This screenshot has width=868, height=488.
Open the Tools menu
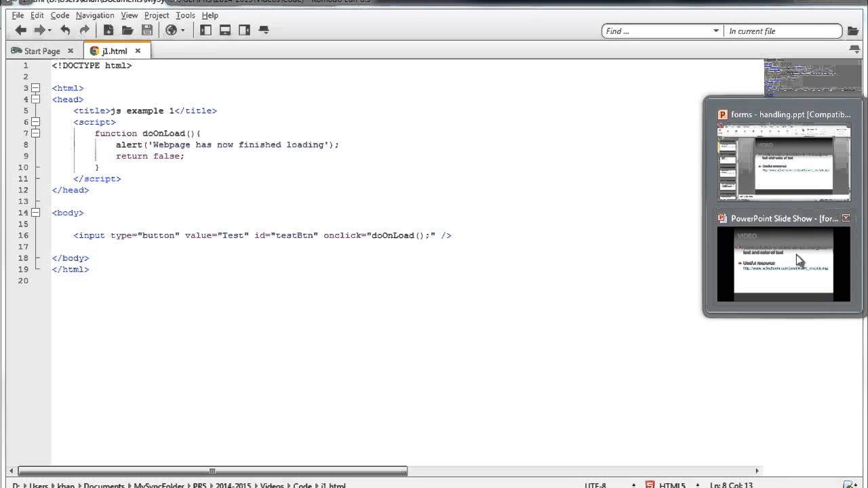click(185, 15)
